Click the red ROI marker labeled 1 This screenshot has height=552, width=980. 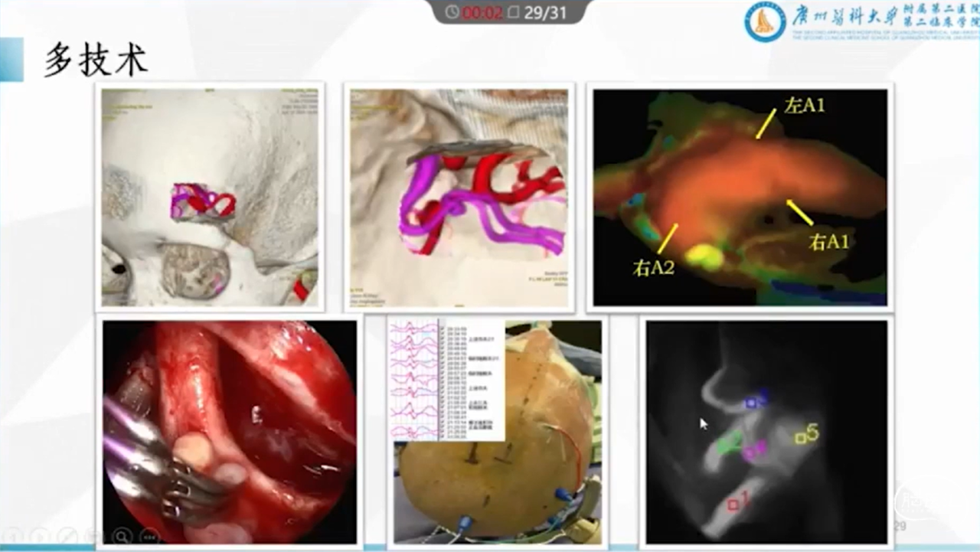pos(733,504)
